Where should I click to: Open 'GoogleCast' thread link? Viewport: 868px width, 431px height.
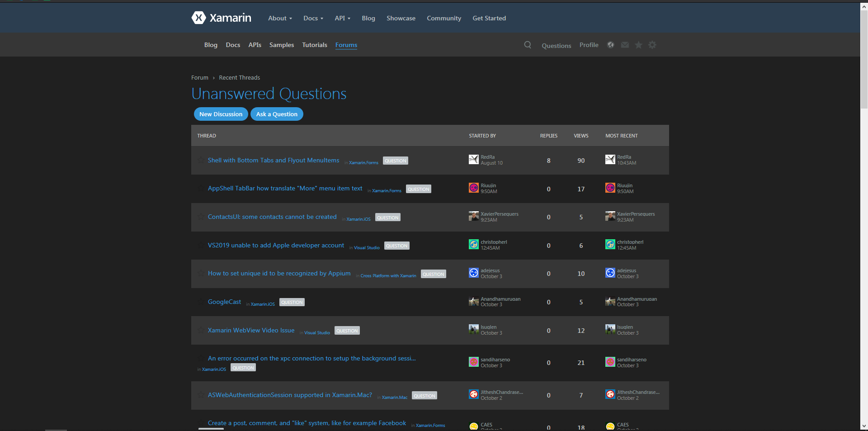click(225, 302)
